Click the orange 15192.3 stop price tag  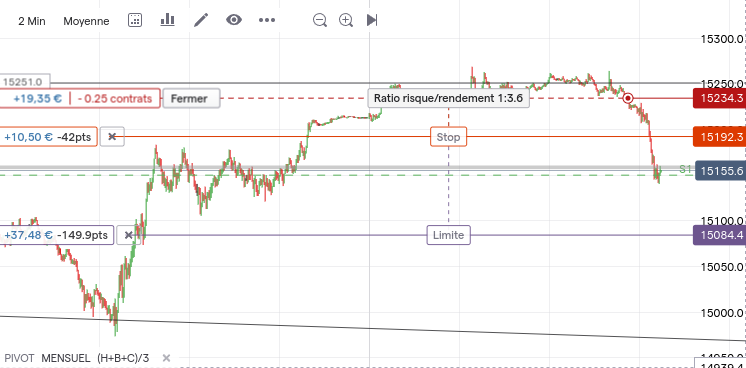click(719, 137)
